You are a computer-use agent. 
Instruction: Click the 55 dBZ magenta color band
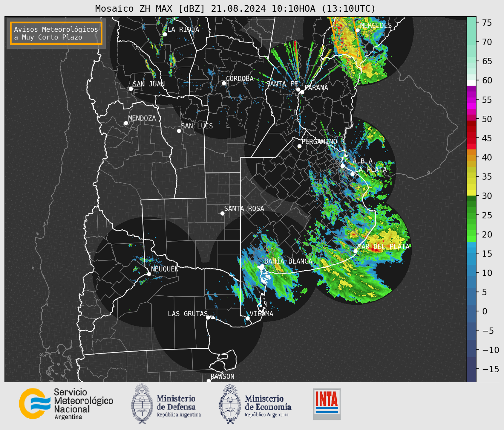pos(471,100)
